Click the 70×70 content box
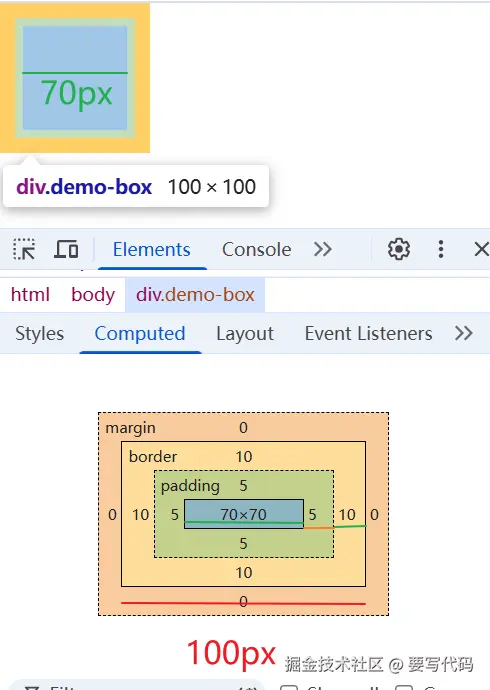Viewport: 490px width, 690px height. point(244,514)
